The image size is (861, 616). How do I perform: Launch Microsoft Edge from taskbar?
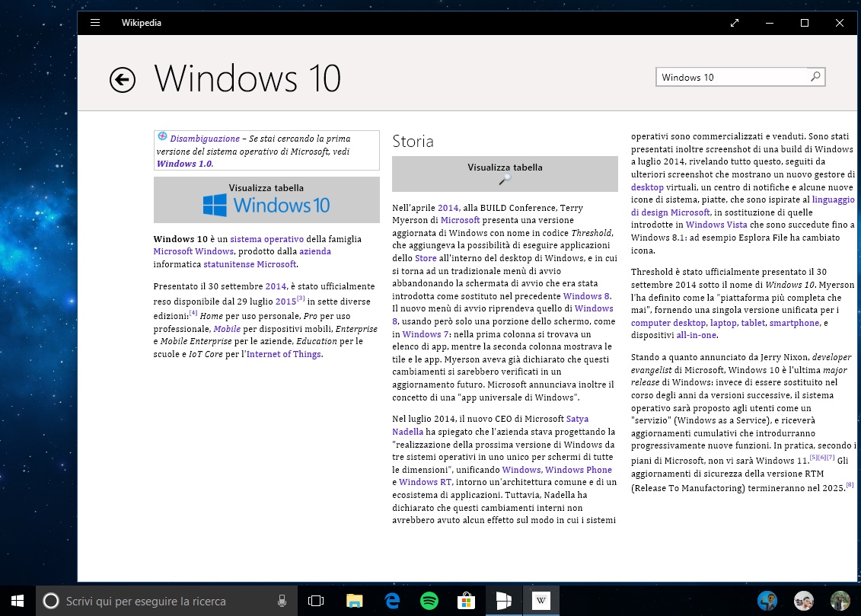click(392, 602)
